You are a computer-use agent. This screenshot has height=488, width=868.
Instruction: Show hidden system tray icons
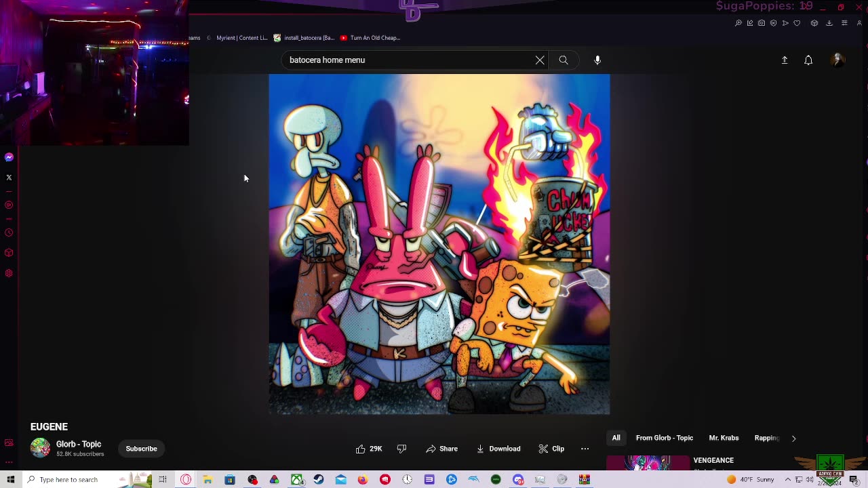coord(787,480)
